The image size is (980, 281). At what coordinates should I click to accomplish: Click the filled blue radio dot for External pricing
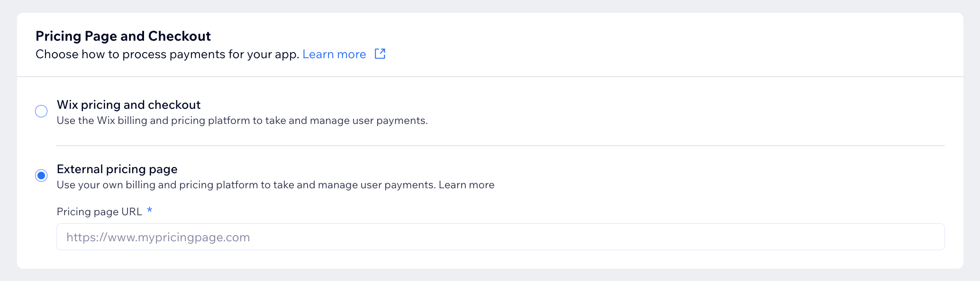pyautogui.click(x=41, y=176)
